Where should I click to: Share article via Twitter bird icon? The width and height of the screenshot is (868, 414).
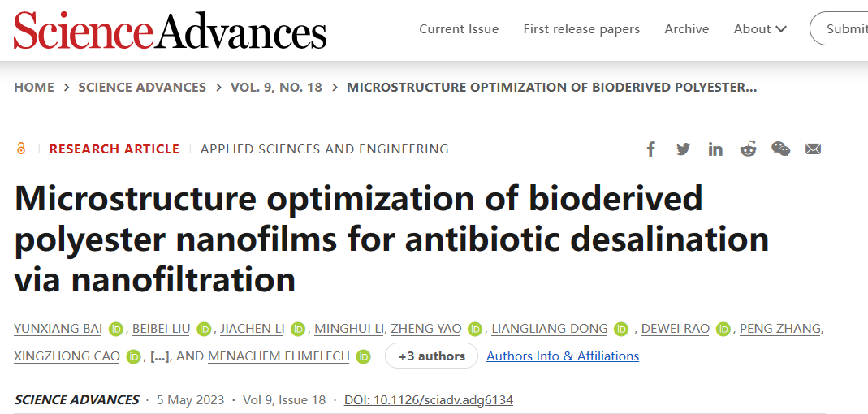(x=683, y=149)
